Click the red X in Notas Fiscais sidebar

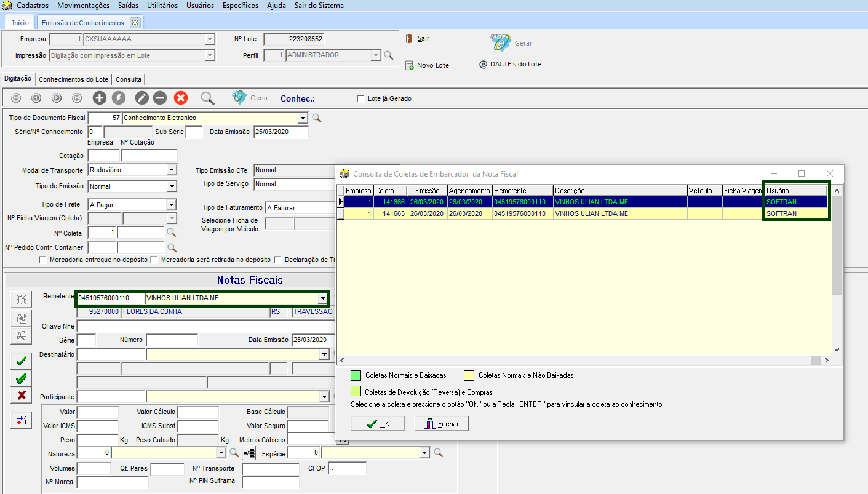click(x=21, y=396)
